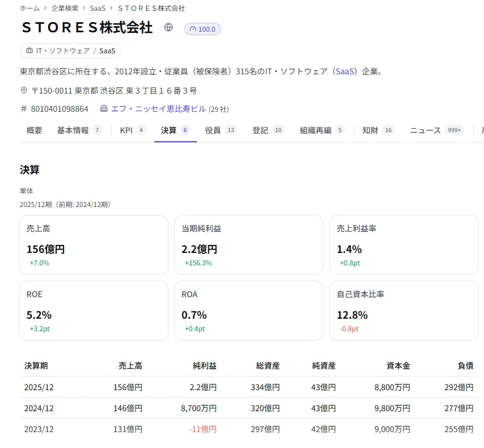Click the +156.3% net profit change

tap(198, 263)
